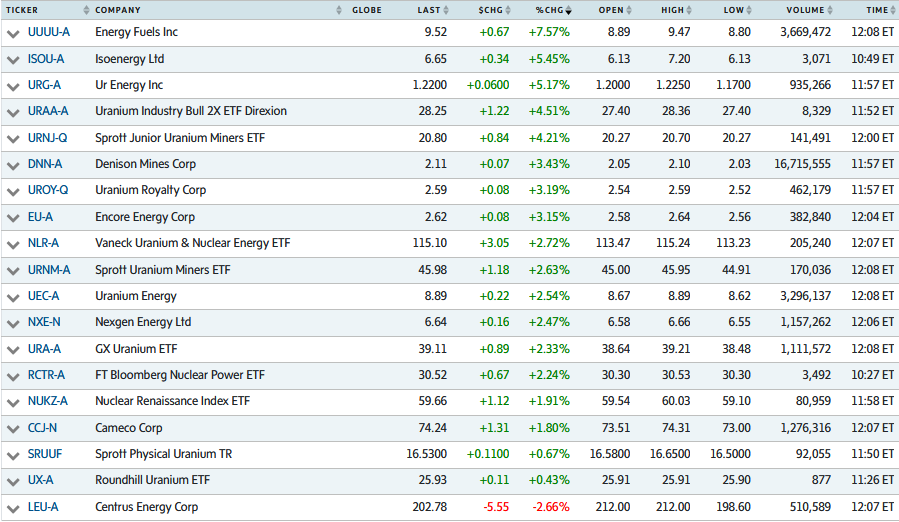Expand the EU-A row chevron
899x522 pixels.
[x=13, y=219]
